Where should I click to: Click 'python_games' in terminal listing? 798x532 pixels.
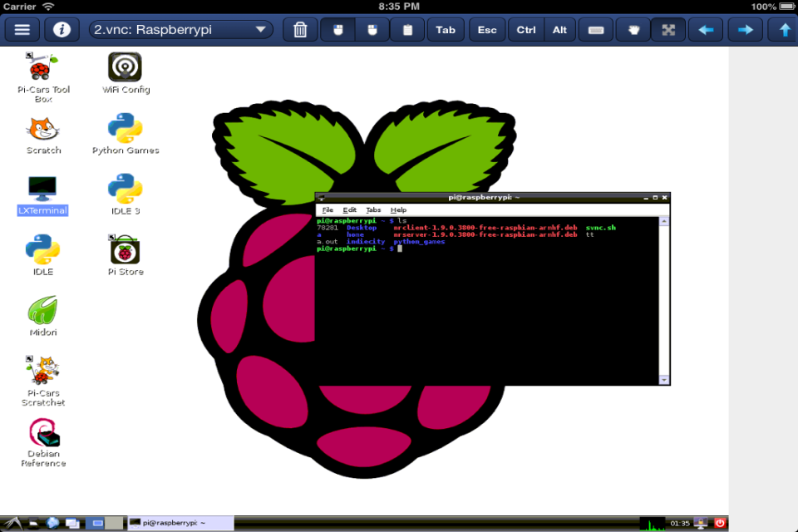point(419,242)
